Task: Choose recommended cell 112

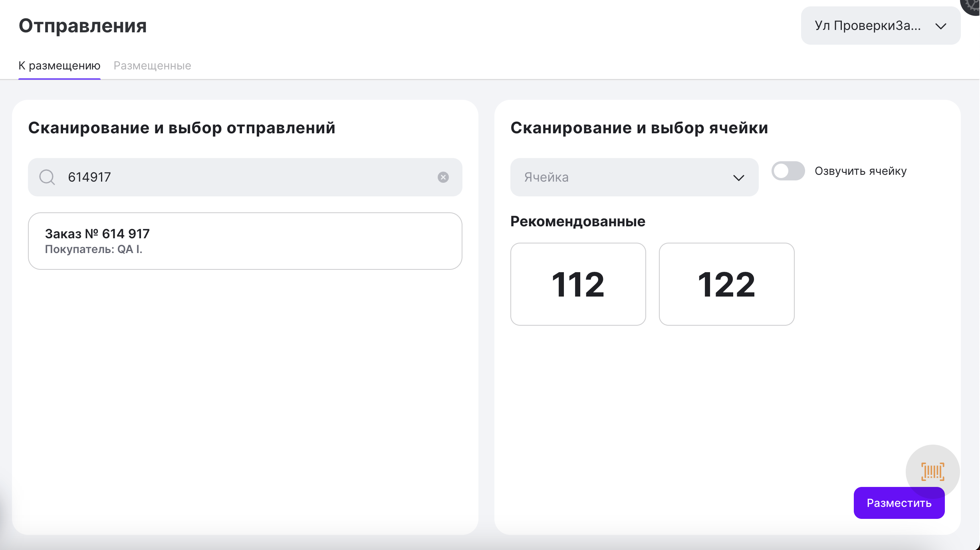Action: coord(578,284)
